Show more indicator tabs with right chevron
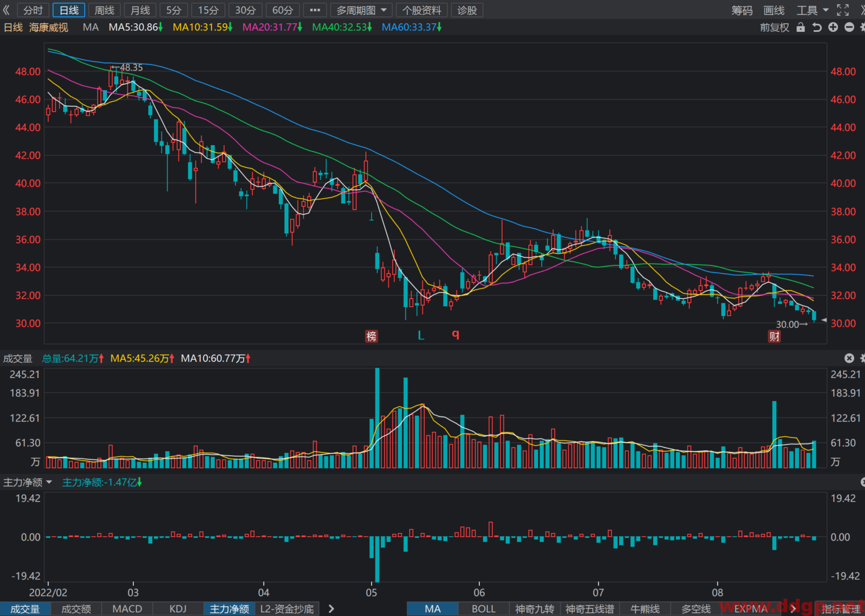Screen dimensions: 865x616 pyautogui.click(x=331, y=609)
